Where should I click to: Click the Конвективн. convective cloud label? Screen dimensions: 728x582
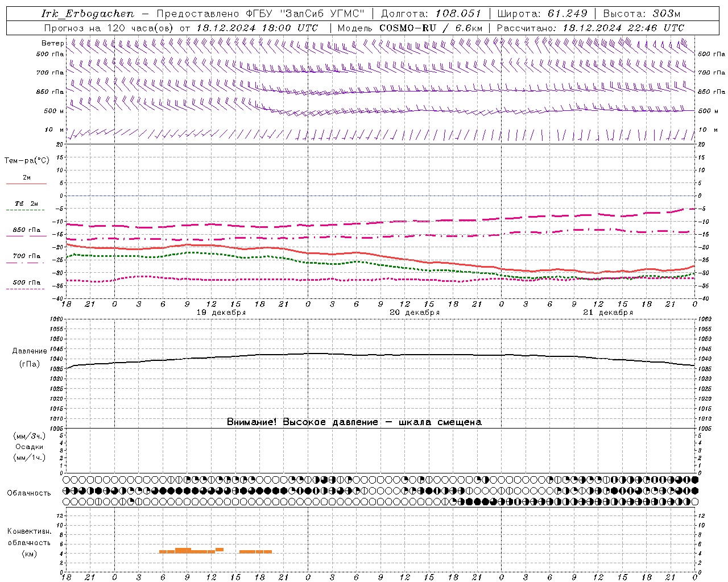pyautogui.click(x=30, y=531)
